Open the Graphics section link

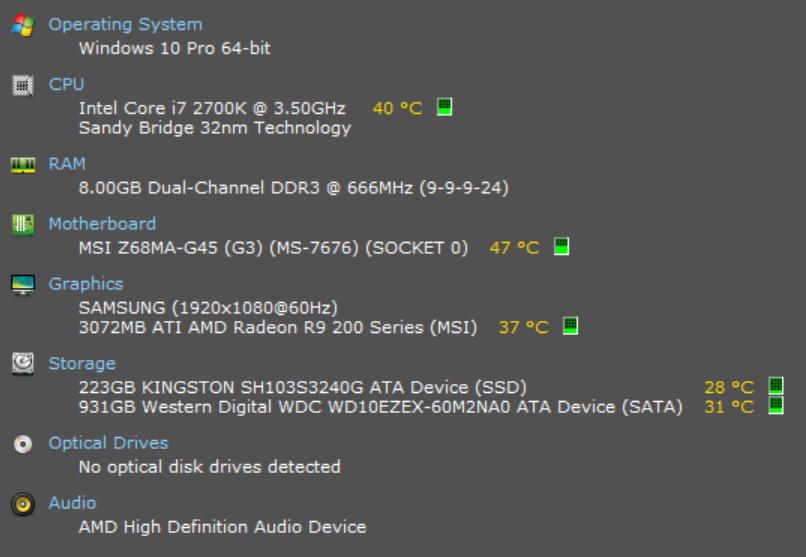(x=86, y=284)
